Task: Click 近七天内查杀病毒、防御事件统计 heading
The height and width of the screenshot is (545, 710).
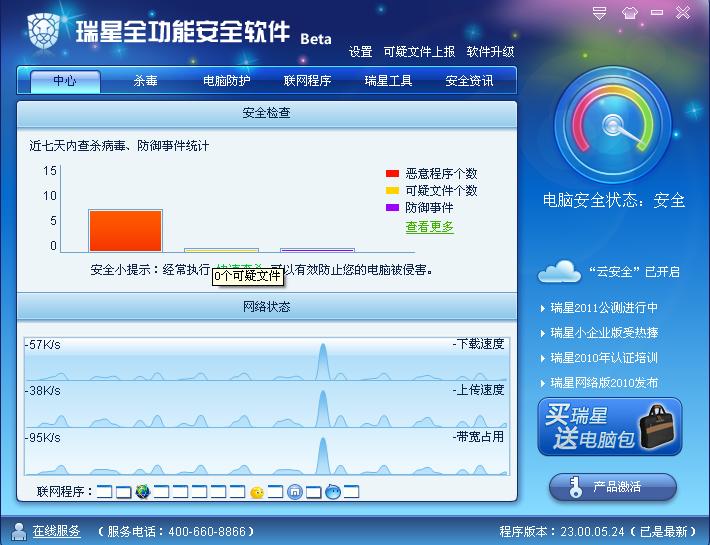Action: coord(120,146)
